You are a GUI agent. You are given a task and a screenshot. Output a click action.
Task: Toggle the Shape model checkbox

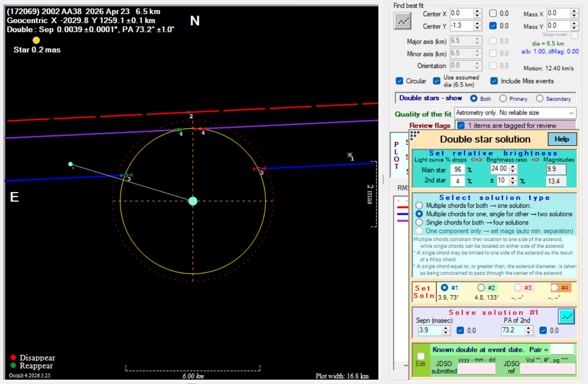point(574,35)
